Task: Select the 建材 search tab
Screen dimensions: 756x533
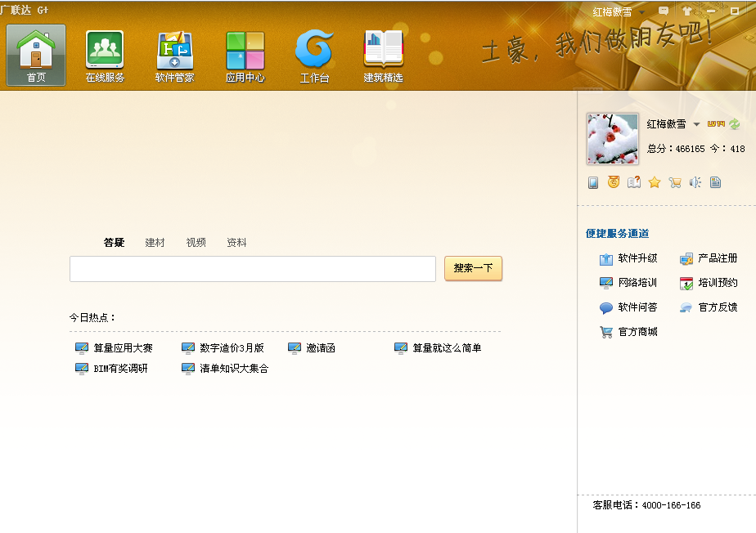Action: (155, 243)
